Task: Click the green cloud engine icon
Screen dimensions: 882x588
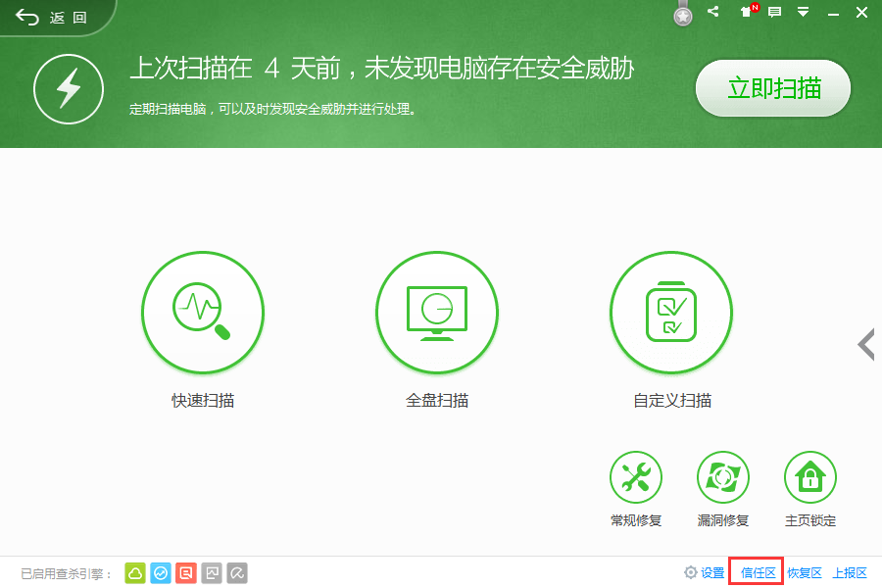Action: [135, 573]
